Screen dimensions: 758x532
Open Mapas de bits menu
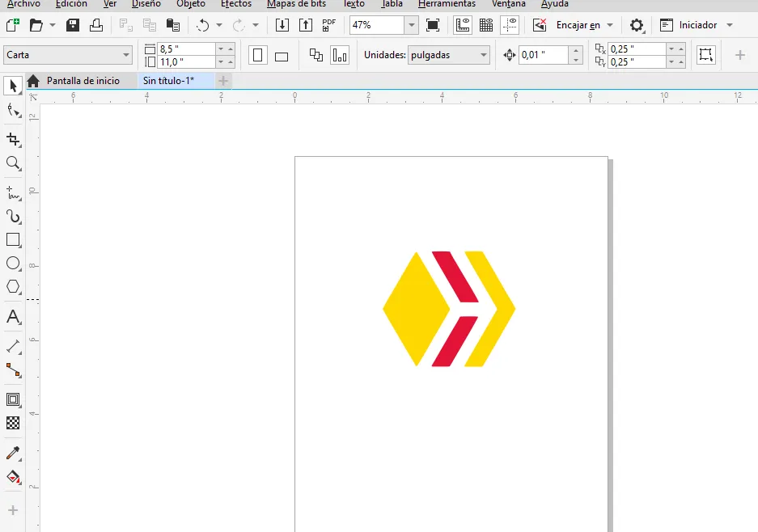click(x=296, y=4)
